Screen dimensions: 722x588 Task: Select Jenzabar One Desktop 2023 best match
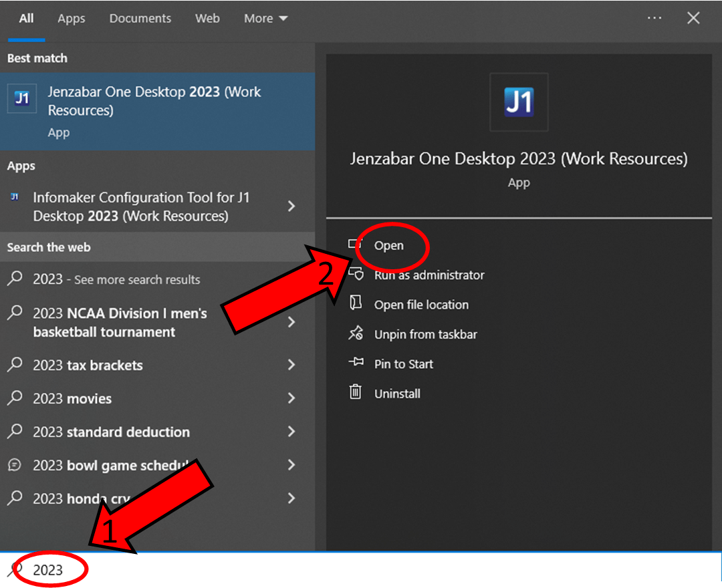(158, 112)
